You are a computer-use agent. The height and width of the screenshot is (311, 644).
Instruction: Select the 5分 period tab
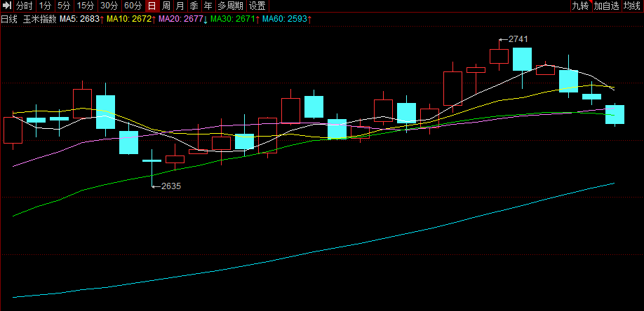tap(64, 6)
